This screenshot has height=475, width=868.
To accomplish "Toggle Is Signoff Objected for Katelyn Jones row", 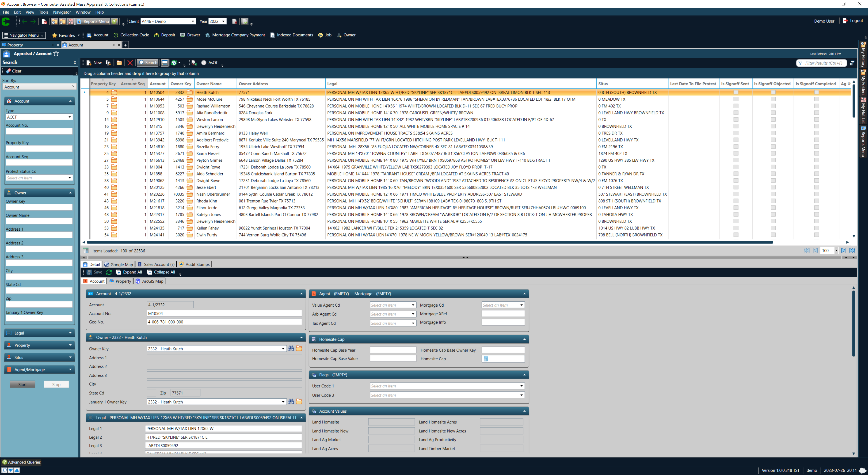I will [x=773, y=215].
